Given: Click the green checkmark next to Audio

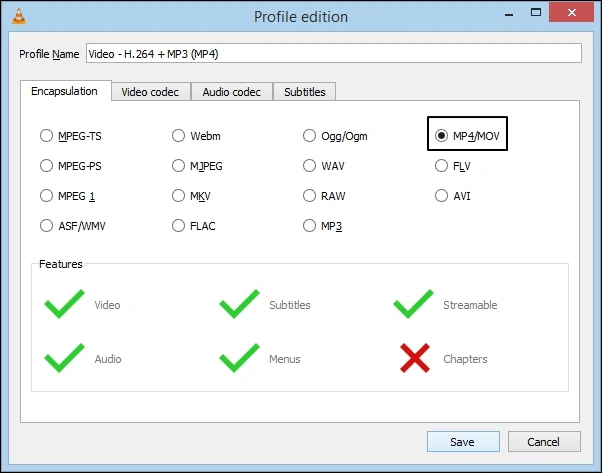Looking at the screenshot, I should (64, 358).
